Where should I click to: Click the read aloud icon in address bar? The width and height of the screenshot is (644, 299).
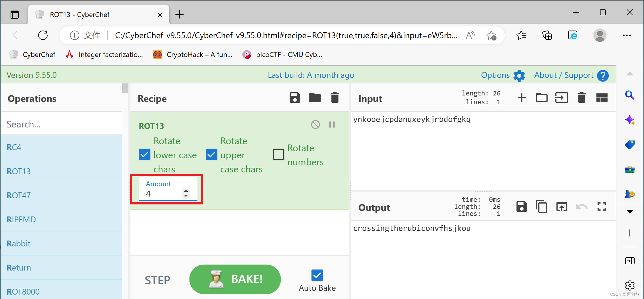coord(470,35)
